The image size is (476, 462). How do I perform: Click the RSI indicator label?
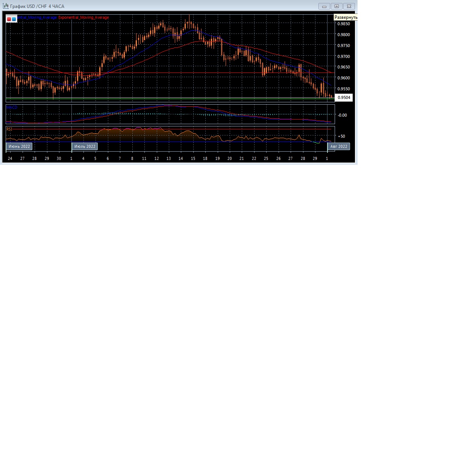click(x=9, y=129)
